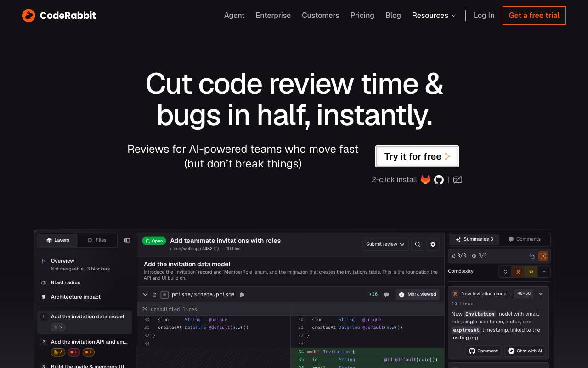Open Blast radius in sidebar
Viewport: 588px width, 368px height.
point(66,282)
